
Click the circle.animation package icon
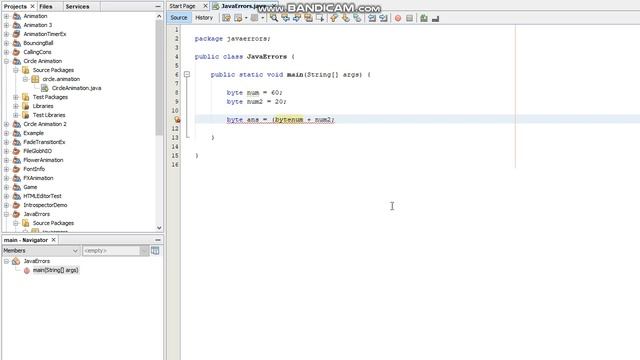(x=35, y=79)
